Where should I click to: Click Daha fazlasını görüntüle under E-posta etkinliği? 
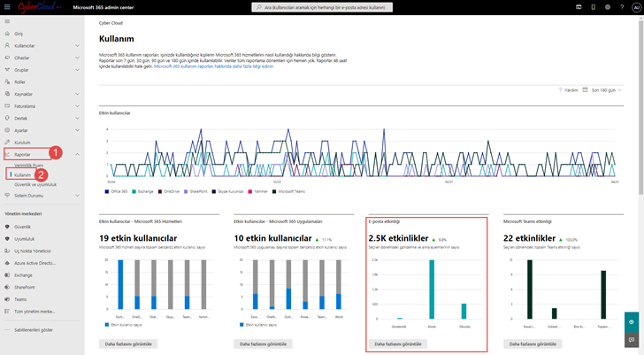[398, 343]
